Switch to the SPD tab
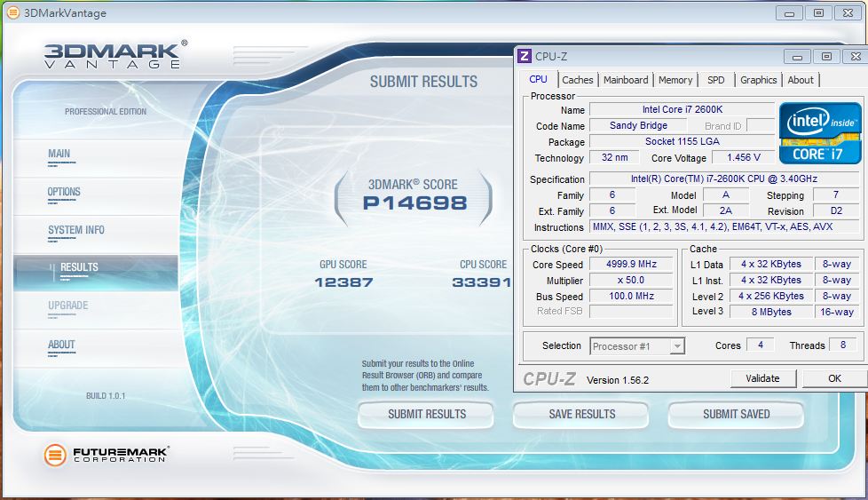Viewport: 868px width, 500px height. point(715,80)
